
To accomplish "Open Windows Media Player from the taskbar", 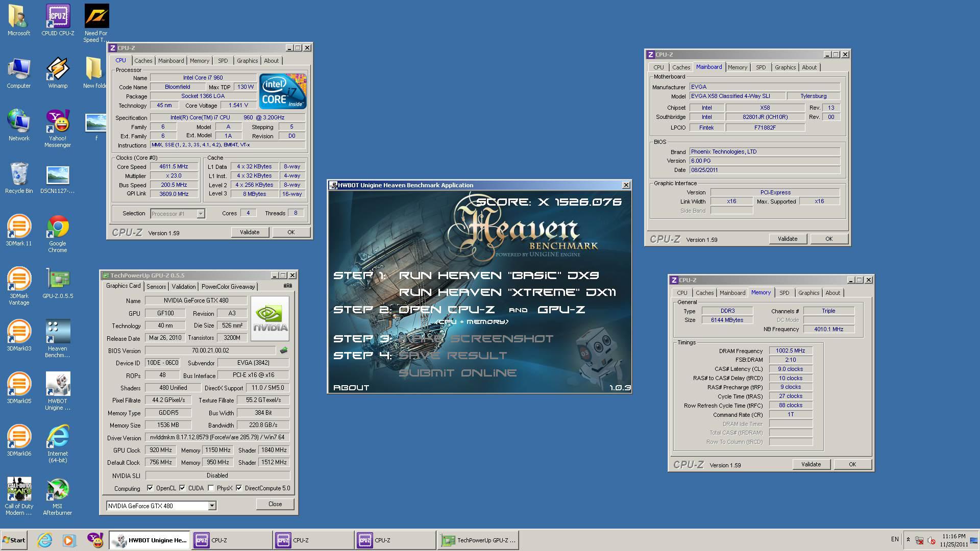I will [69, 540].
